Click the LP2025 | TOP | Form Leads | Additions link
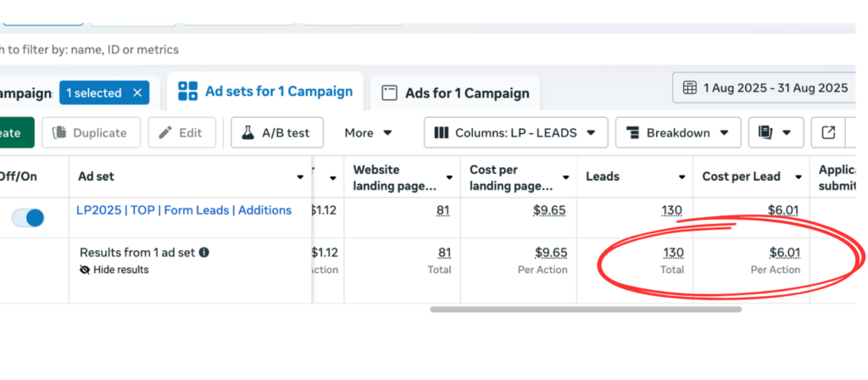 184,210
